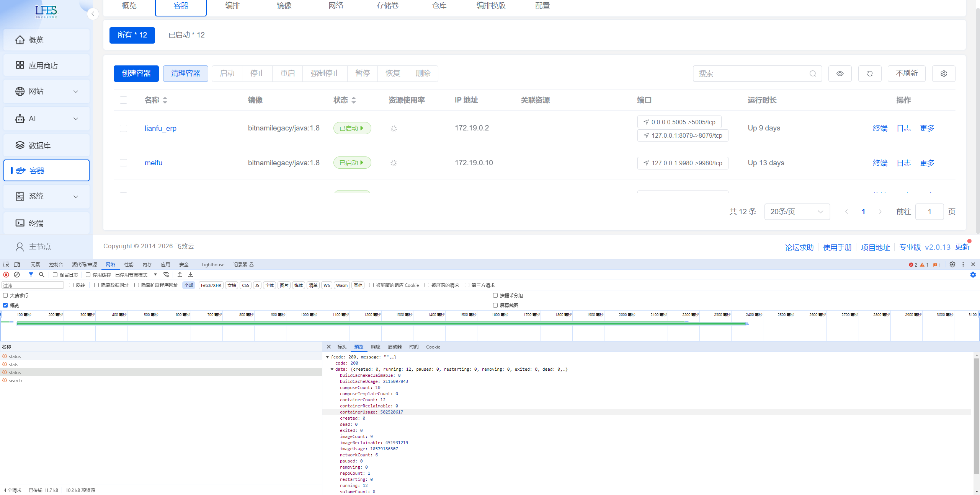
Task: Enable the preserve log checkbox
Action: pyautogui.click(x=55, y=275)
